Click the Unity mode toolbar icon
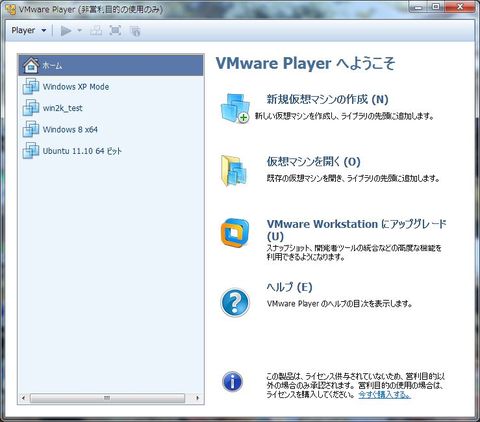 135,31
